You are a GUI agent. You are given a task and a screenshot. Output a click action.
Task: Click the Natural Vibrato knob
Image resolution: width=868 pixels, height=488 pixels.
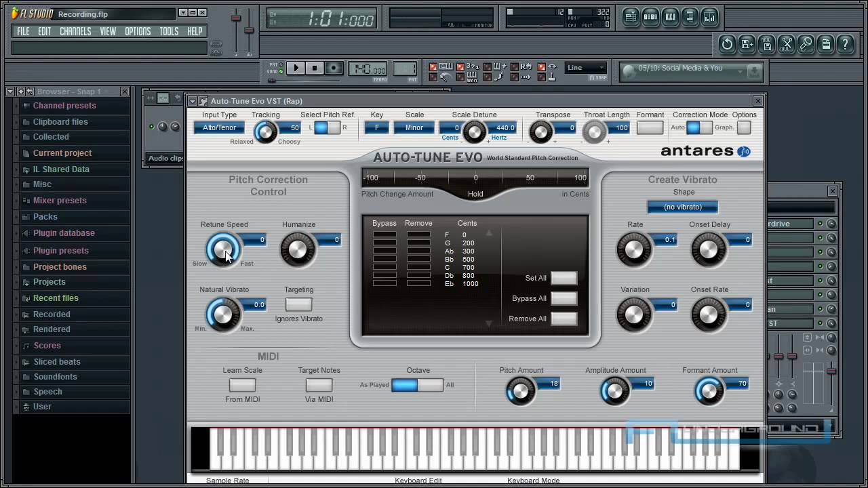pyautogui.click(x=222, y=314)
